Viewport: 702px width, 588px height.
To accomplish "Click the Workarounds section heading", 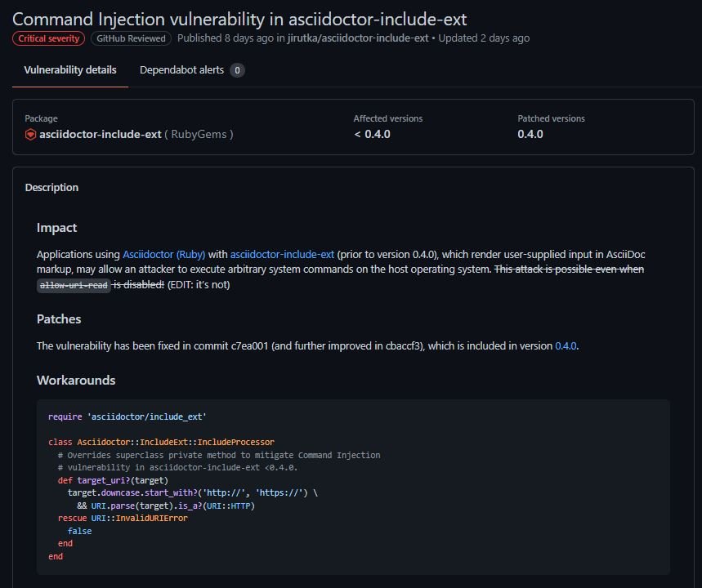I will tap(76, 381).
